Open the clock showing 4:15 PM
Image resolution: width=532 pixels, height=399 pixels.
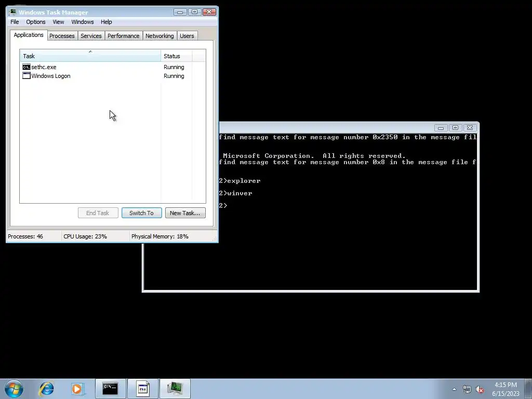506,385
